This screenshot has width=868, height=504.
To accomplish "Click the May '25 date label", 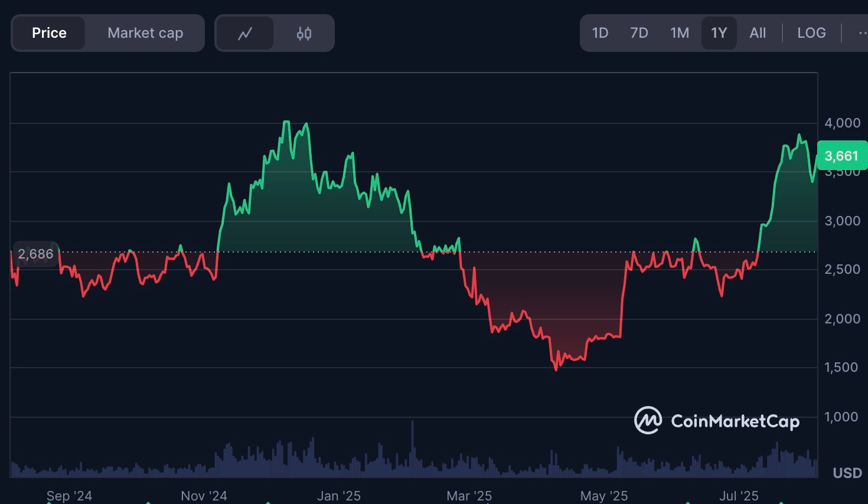I will point(604,496).
